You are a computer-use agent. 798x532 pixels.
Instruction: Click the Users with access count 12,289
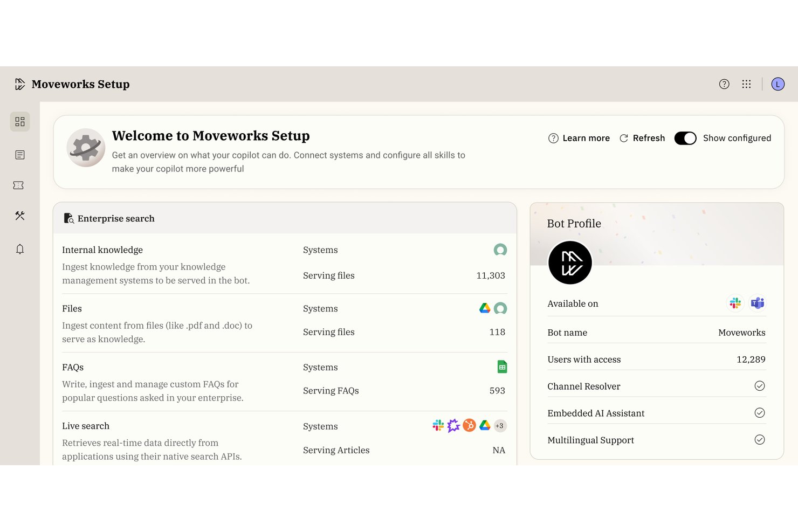coord(751,360)
